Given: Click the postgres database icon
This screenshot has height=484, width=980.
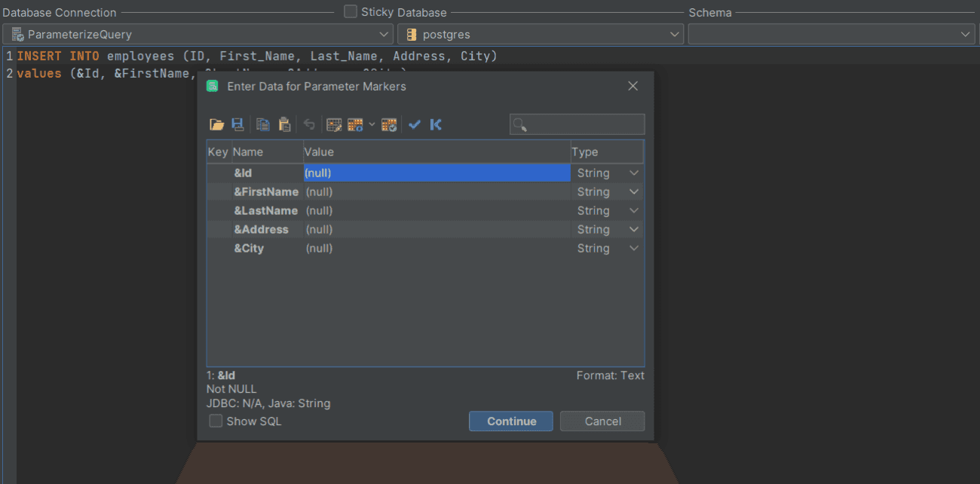Looking at the screenshot, I should pyautogui.click(x=412, y=34).
